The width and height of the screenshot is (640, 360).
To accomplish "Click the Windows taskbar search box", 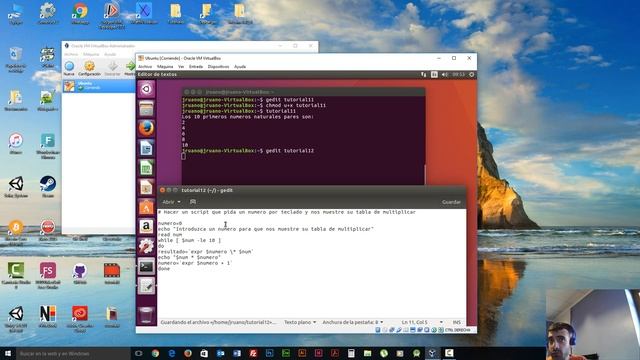I will pos(73,353).
